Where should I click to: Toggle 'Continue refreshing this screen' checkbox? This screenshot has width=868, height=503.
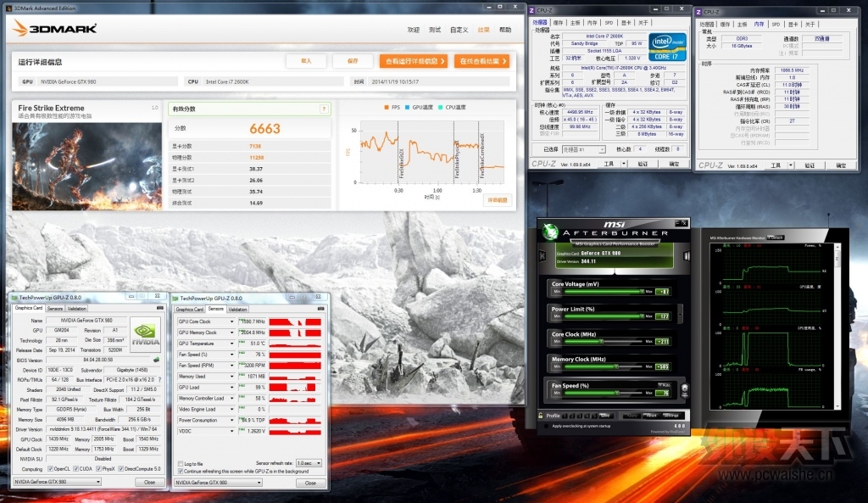click(181, 472)
